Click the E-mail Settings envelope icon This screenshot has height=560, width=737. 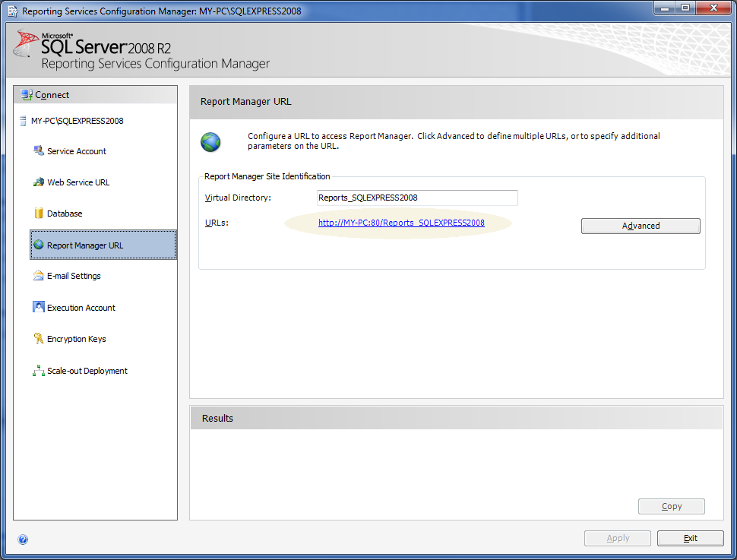tap(39, 276)
